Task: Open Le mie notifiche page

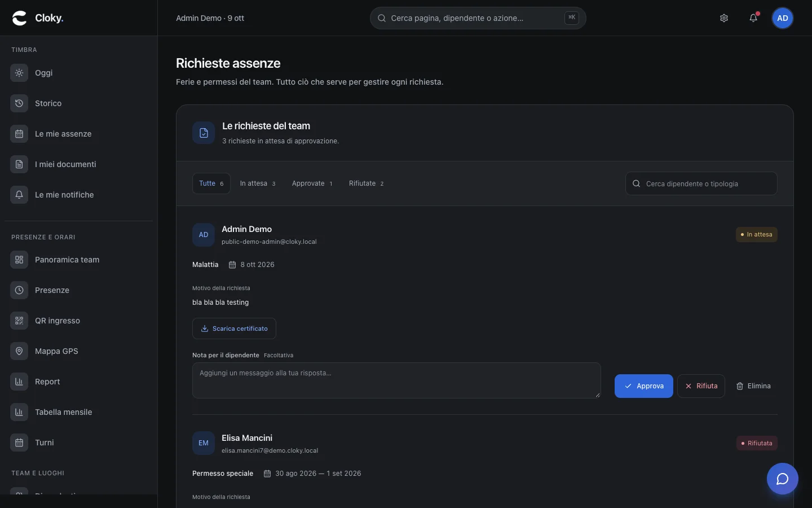Action: pyautogui.click(x=79, y=195)
